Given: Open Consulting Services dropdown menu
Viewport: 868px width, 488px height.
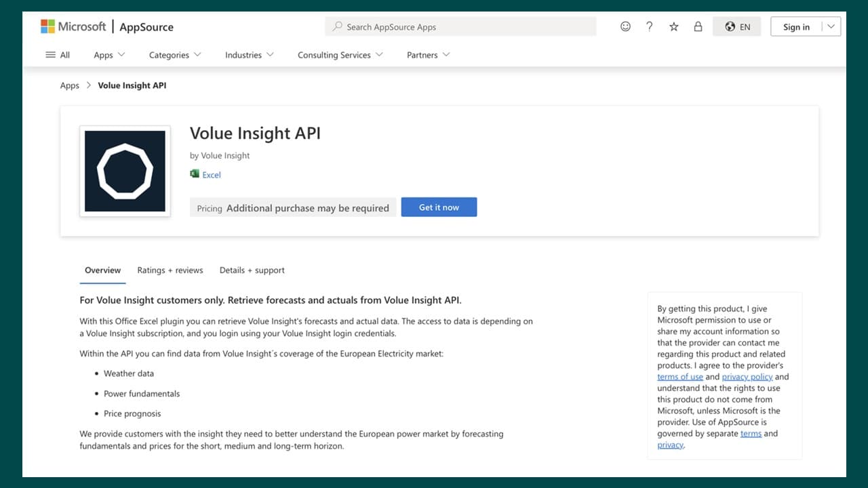Looking at the screenshot, I should (x=340, y=55).
